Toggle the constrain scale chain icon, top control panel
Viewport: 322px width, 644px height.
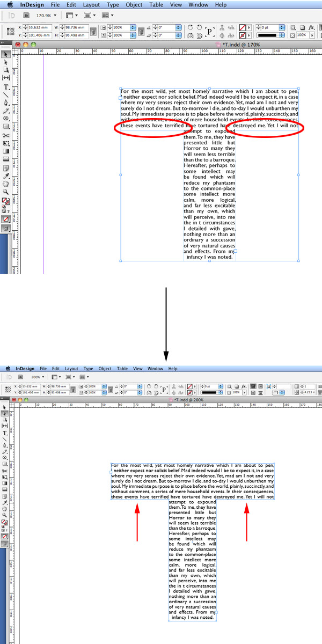pyautogui.click(x=141, y=31)
